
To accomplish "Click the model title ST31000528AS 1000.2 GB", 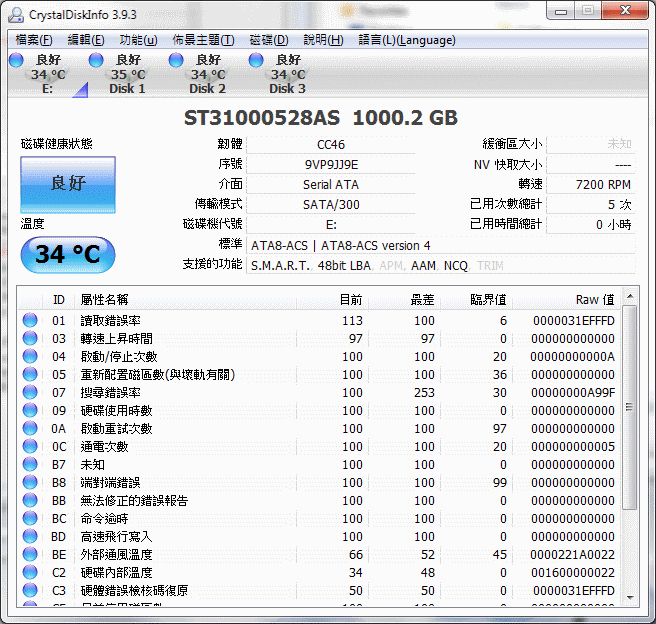I will (321, 118).
